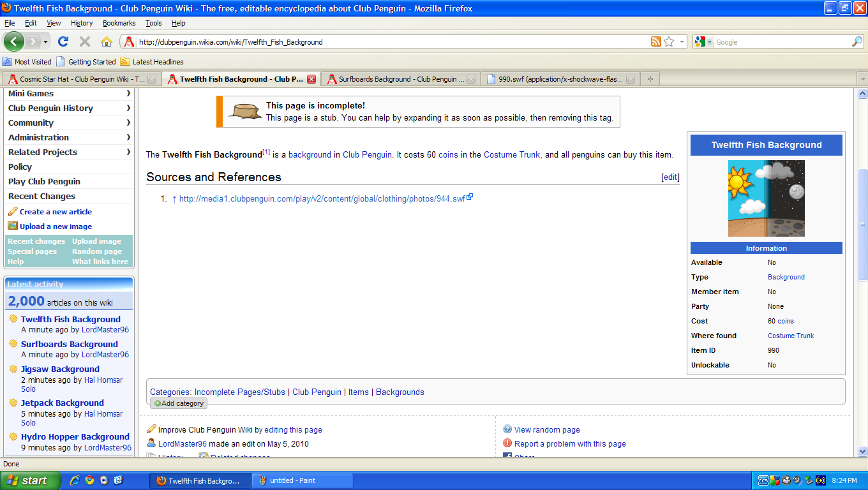Go back with the Firefox back arrow
This screenshot has width=868, height=490.
14,41
